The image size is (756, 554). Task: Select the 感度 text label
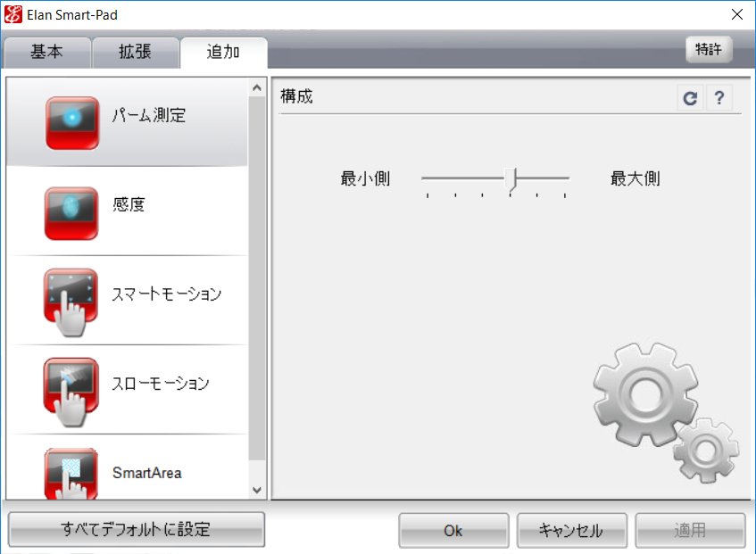tap(129, 205)
